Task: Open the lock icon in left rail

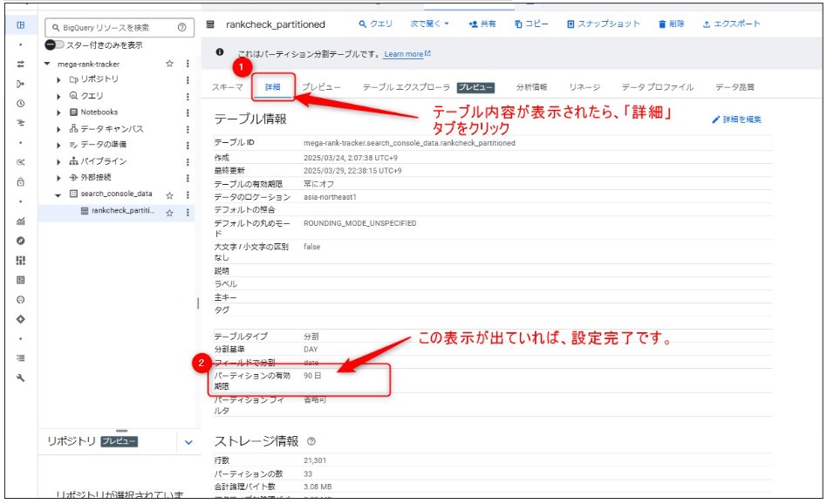Action: pos(21,182)
